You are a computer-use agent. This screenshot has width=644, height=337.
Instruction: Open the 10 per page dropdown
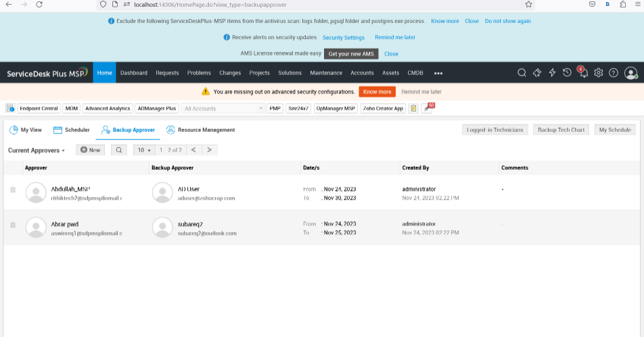coord(143,150)
